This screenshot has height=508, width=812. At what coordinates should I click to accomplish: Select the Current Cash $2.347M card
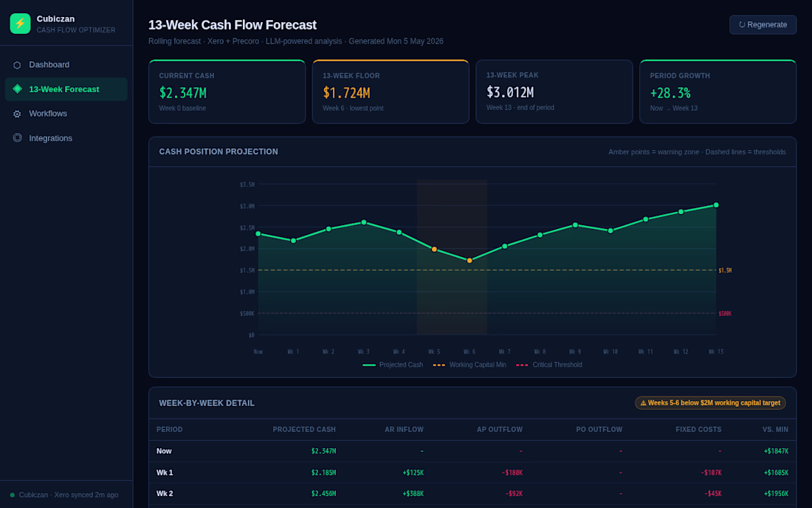click(x=227, y=92)
